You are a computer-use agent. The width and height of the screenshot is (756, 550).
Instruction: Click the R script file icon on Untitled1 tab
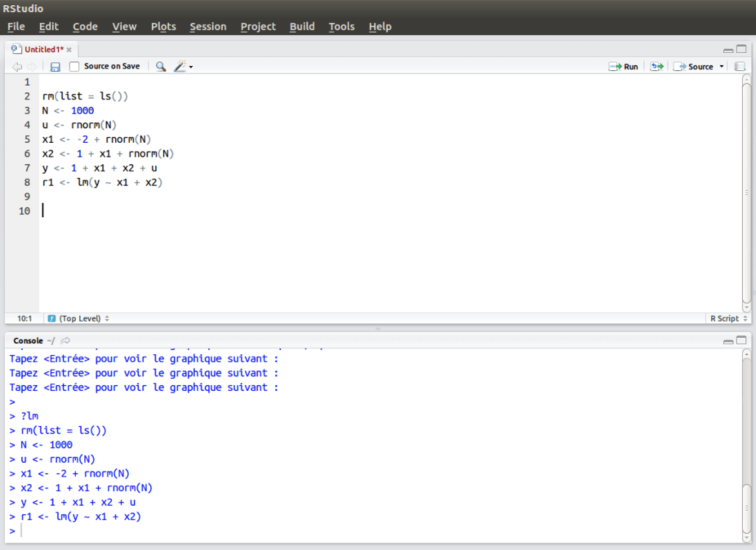(16, 49)
